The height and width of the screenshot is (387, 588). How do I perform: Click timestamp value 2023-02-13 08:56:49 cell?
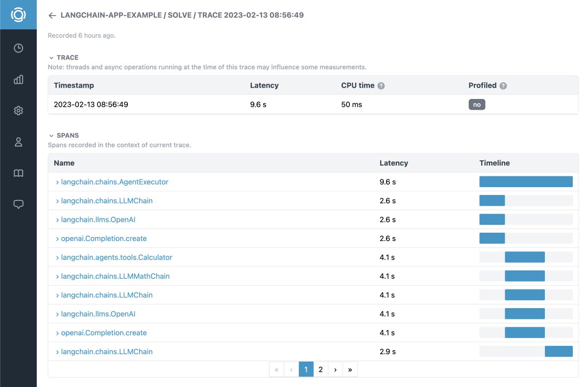click(91, 104)
